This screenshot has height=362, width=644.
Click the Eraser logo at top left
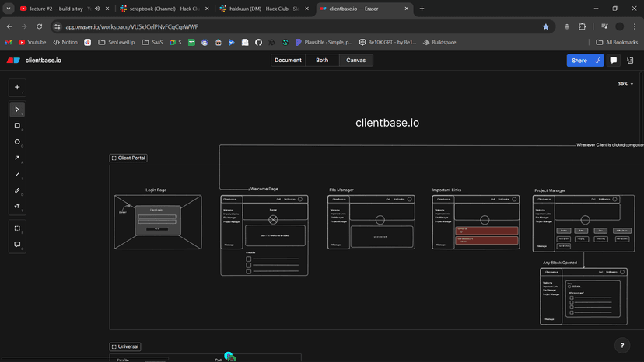click(13, 61)
